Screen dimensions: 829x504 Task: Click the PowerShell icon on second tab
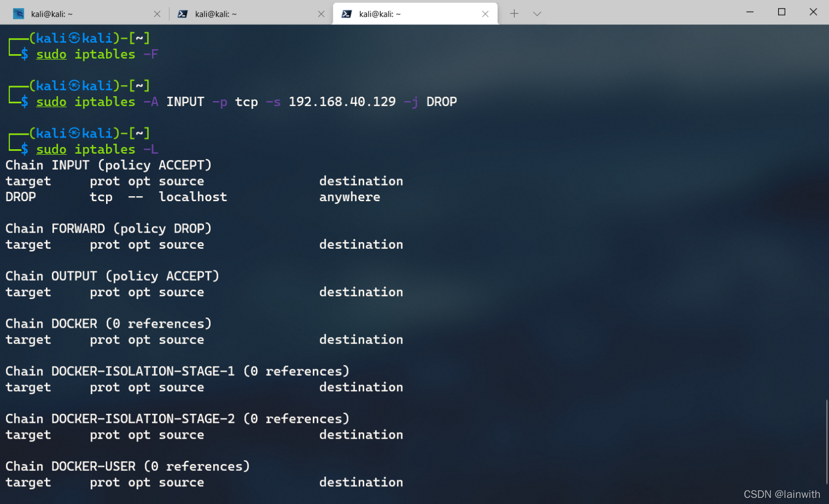tap(182, 14)
